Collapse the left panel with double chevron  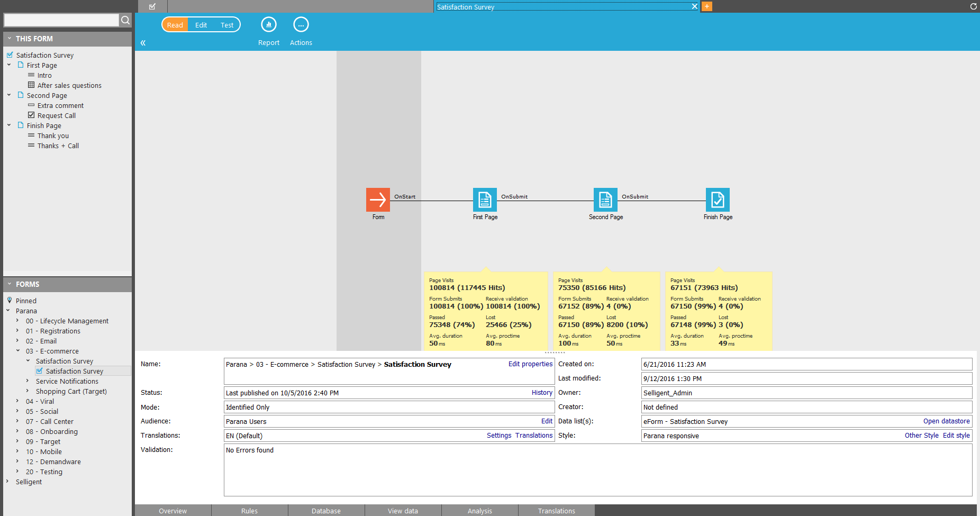[143, 43]
